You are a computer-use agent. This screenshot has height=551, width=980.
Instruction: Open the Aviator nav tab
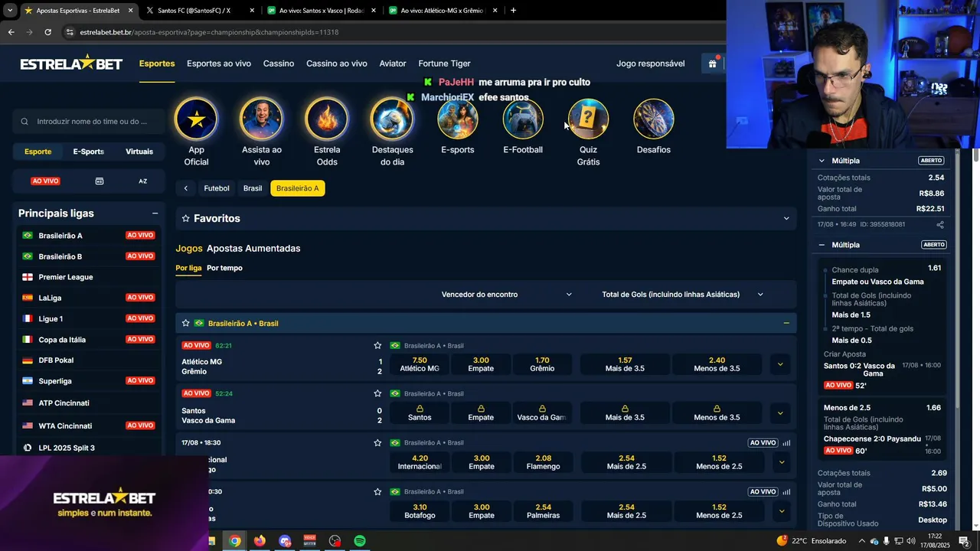pyautogui.click(x=393, y=64)
